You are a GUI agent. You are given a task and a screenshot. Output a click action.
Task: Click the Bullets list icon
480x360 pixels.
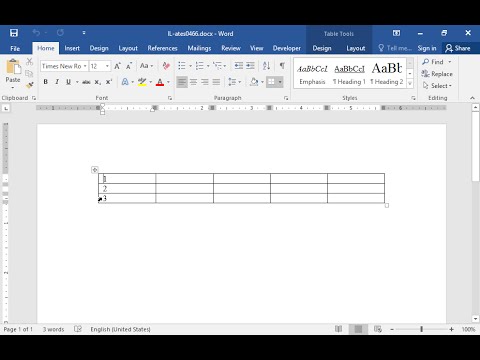(x=182, y=66)
